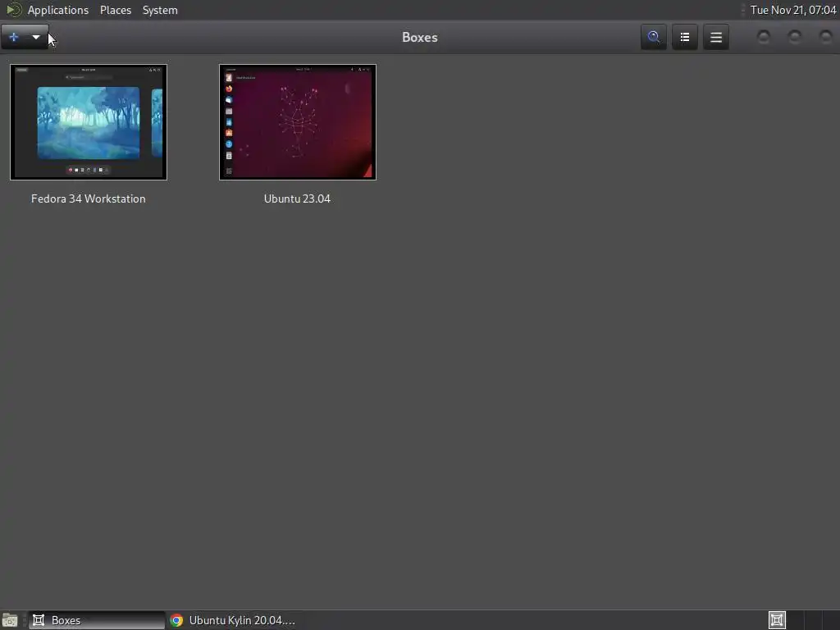The width and height of the screenshot is (840, 630).
Task: Open the Fedora 34 Workstation thumbnail
Action: click(89, 122)
